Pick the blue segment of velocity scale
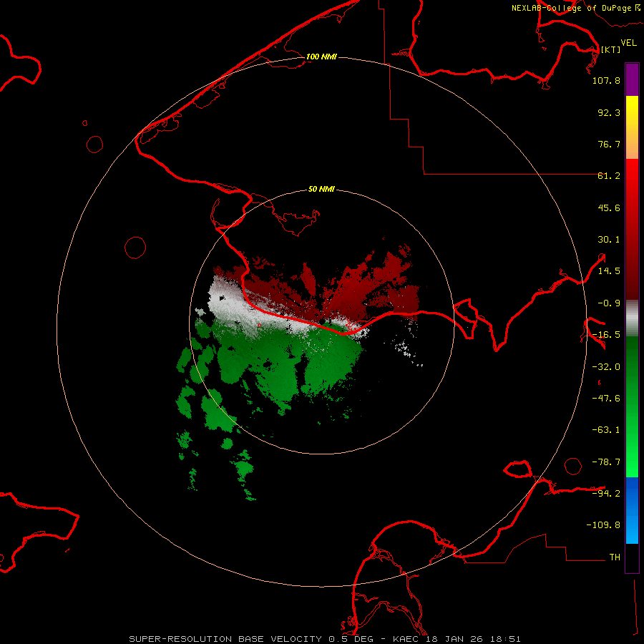This screenshot has width=644, height=644. point(632,510)
